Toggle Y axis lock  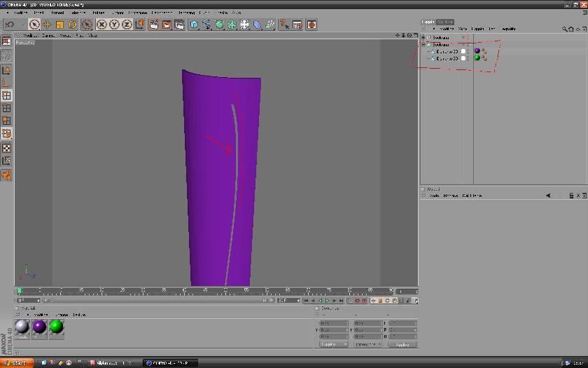(x=114, y=25)
